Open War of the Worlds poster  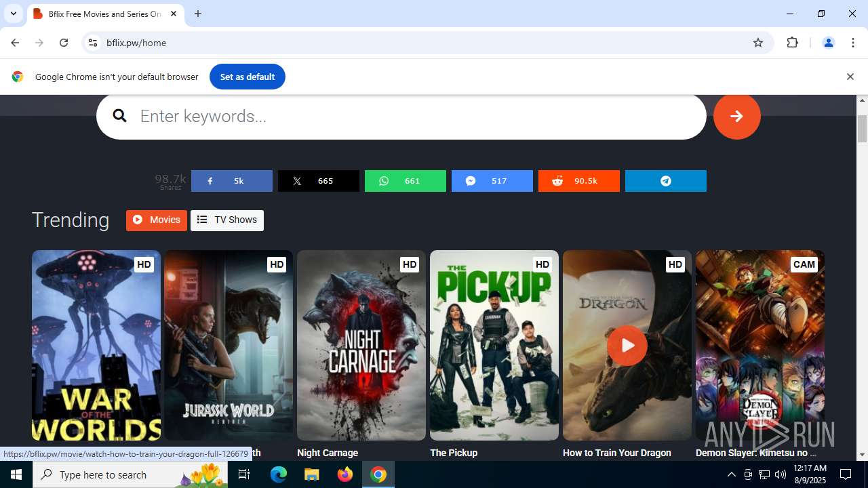tap(96, 346)
